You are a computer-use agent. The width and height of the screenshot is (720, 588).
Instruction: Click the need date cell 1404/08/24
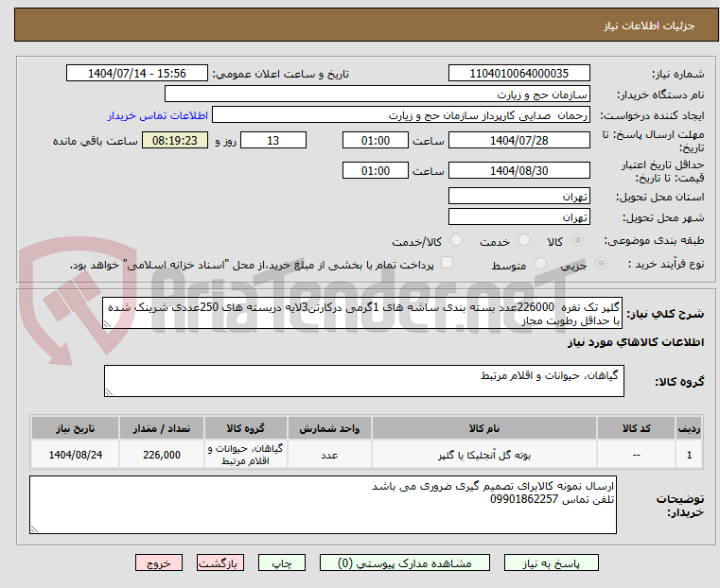pos(76,455)
